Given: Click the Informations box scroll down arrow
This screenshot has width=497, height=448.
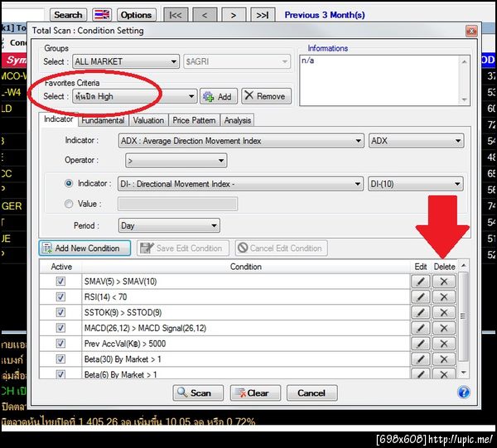Looking at the screenshot, I should point(465,99).
